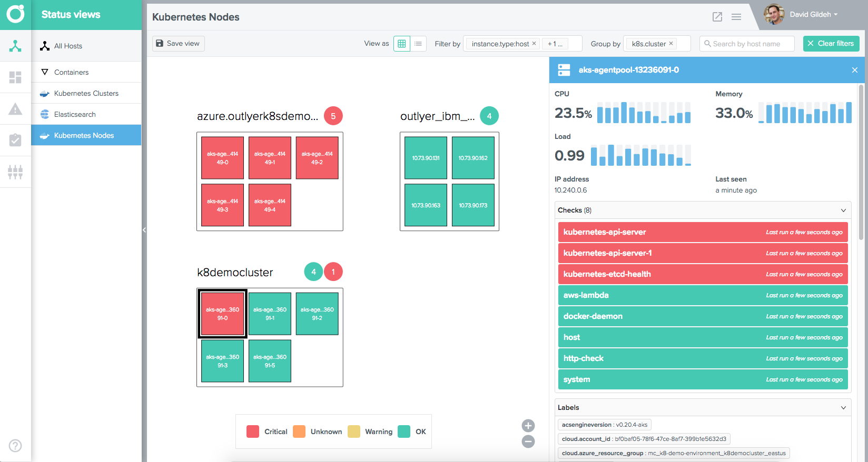Open the help question mark icon
The width and height of the screenshot is (868, 462).
pyautogui.click(x=15, y=446)
